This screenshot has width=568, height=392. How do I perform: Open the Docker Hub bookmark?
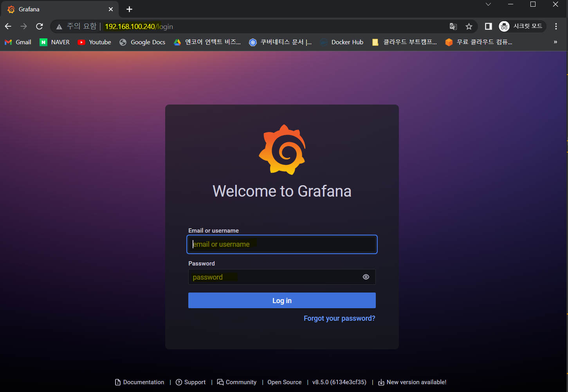[342, 42]
